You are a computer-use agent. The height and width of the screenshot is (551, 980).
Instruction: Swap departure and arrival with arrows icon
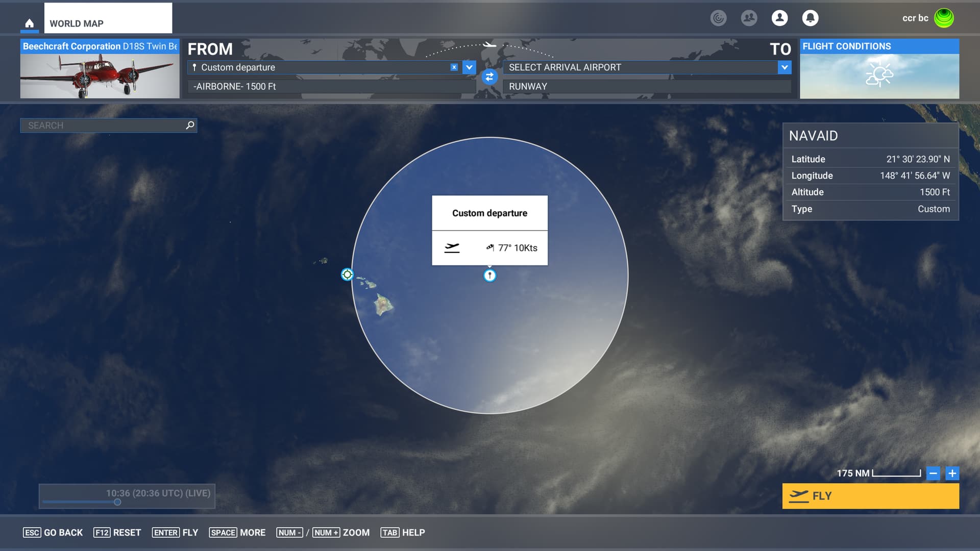point(489,77)
